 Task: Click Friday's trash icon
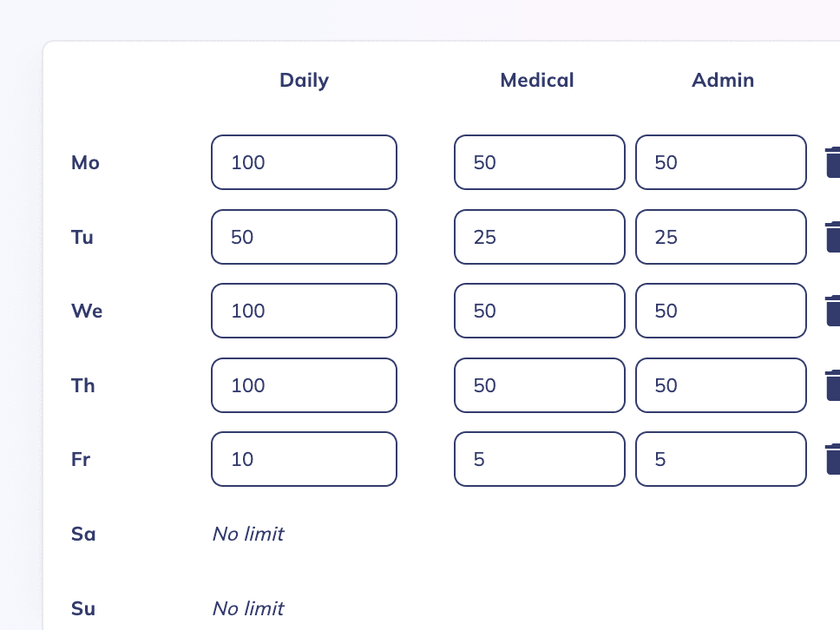[x=832, y=459]
